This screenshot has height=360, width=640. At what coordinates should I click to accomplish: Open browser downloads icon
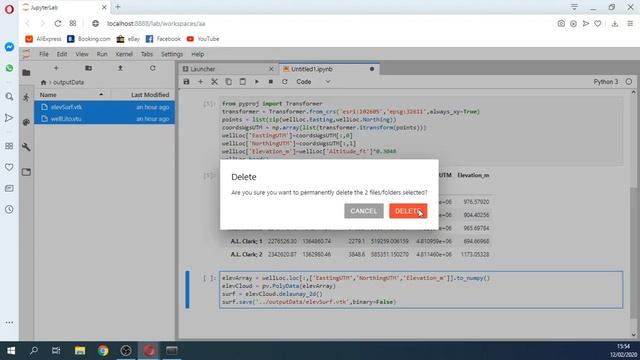click(615, 24)
